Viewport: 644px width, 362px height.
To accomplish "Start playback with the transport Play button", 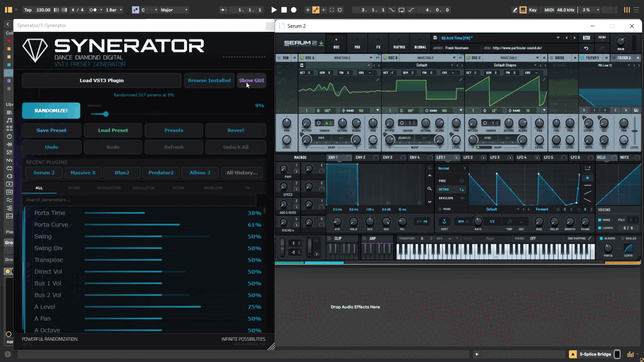I will point(274,10).
